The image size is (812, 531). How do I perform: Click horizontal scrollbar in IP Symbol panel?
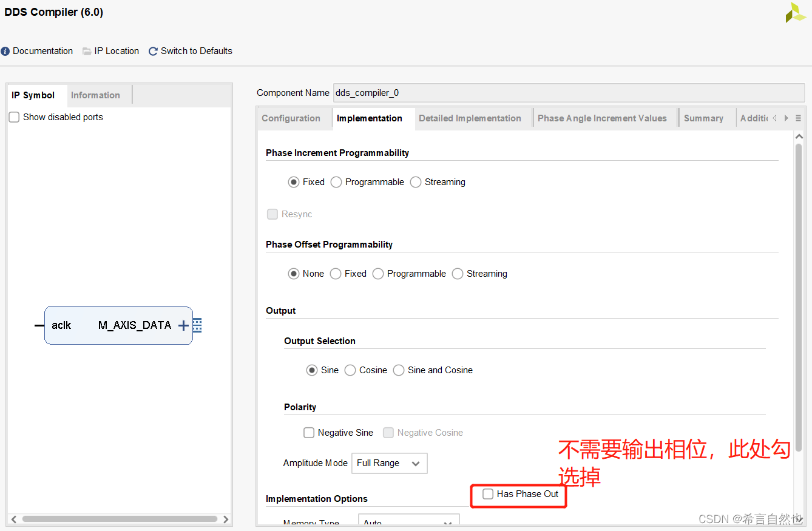[x=120, y=519]
